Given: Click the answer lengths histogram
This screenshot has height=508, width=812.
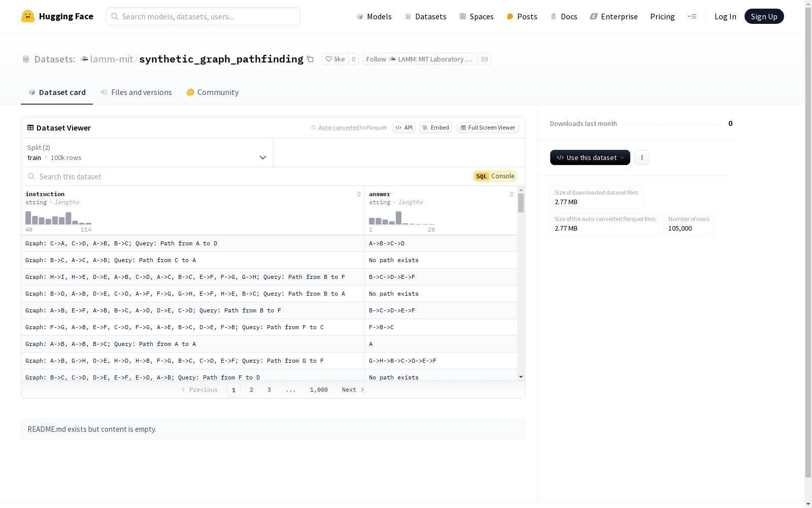Looking at the screenshot, I should coord(401,218).
